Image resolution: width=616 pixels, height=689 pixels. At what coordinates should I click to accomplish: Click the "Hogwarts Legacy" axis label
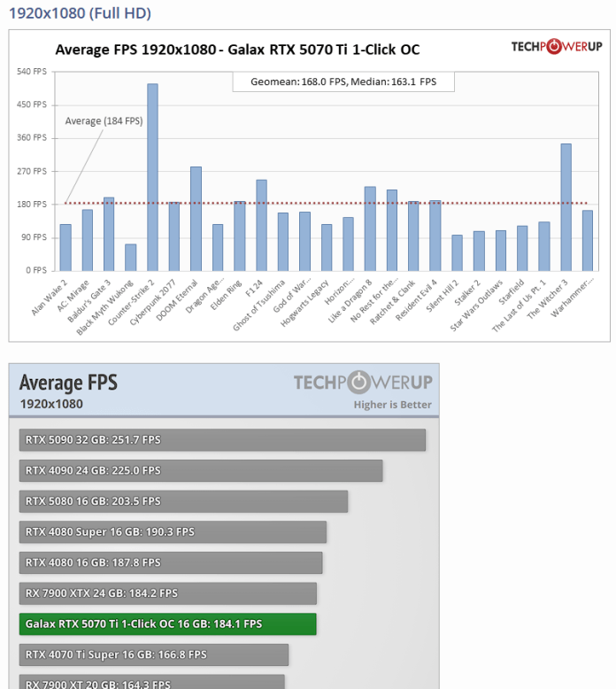pyautogui.click(x=304, y=303)
